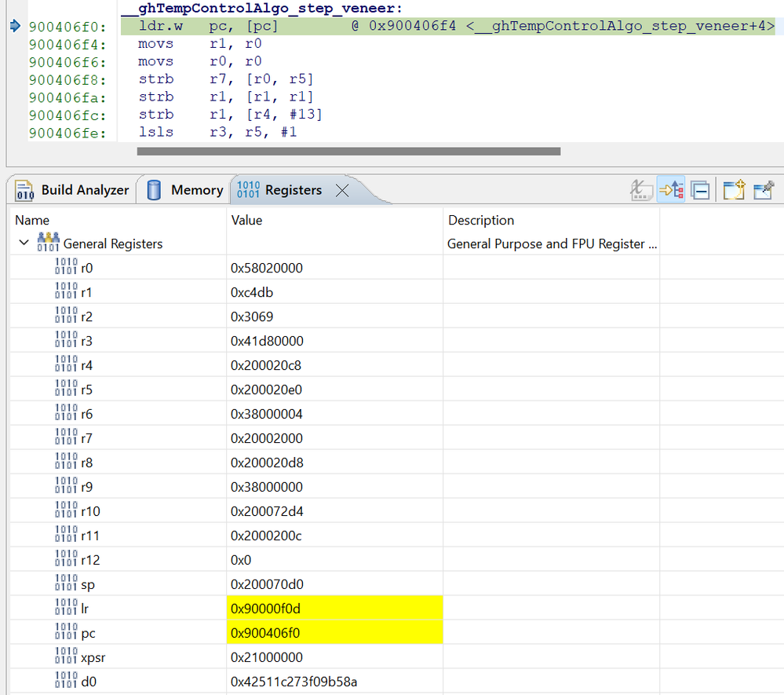Close the Registers tab

[x=342, y=191]
